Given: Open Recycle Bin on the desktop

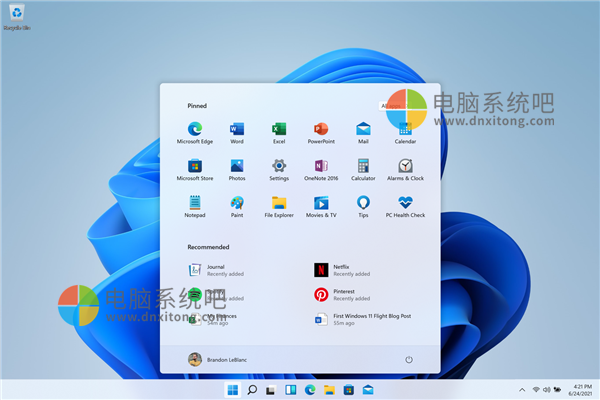Looking at the screenshot, I should 17,17.
